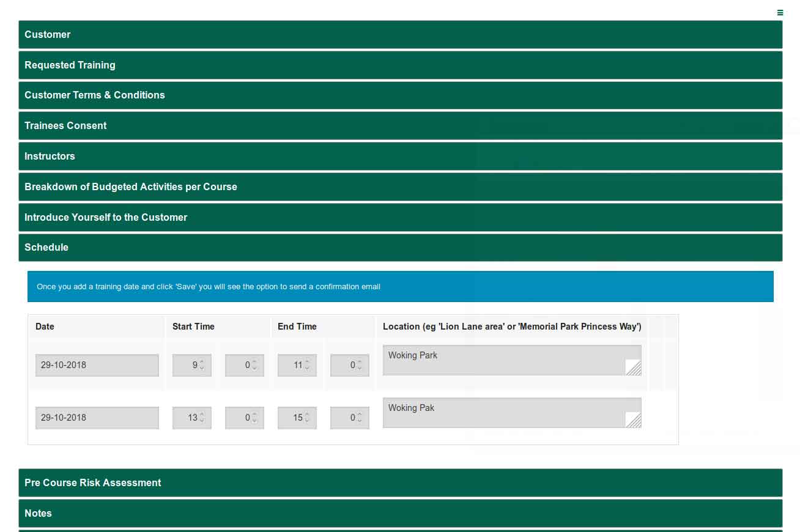Select the first row date field 29-10-2018
Image resolution: width=800 pixels, height=532 pixels.
[97, 365]
